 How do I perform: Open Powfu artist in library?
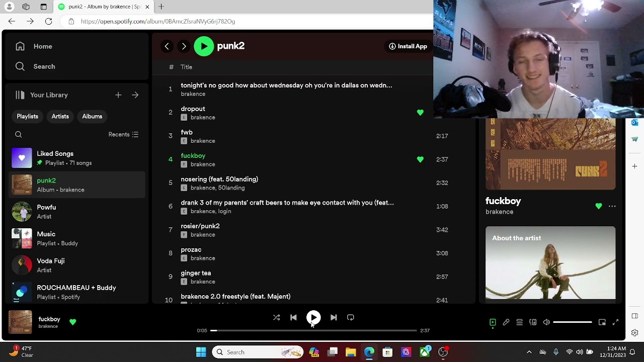coord(77,212)
